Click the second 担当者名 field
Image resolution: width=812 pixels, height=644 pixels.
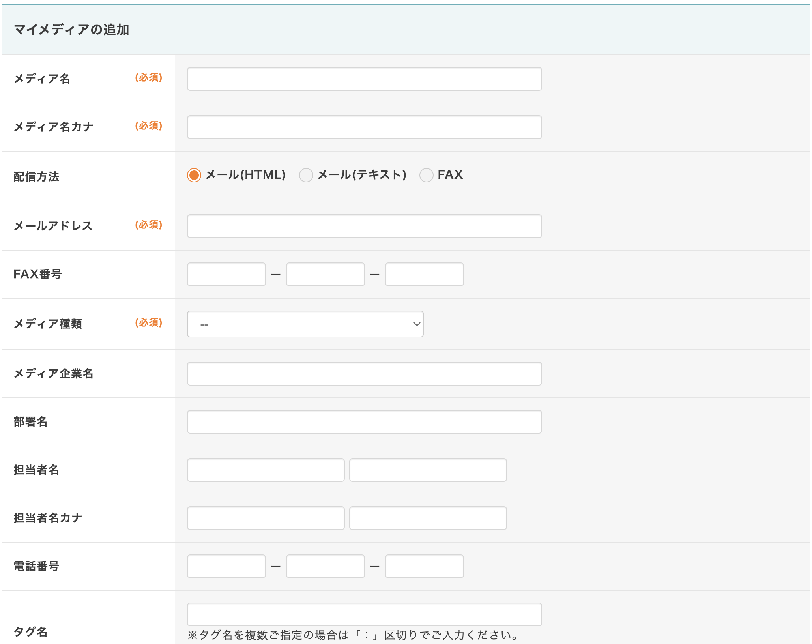tap(428, 470)
